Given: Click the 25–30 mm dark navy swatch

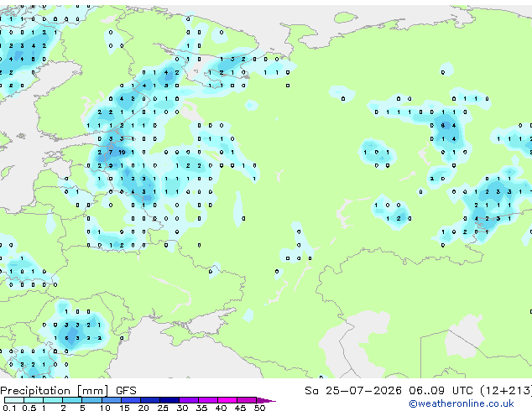Looking at the screenshot, I should tap(170, 400).
